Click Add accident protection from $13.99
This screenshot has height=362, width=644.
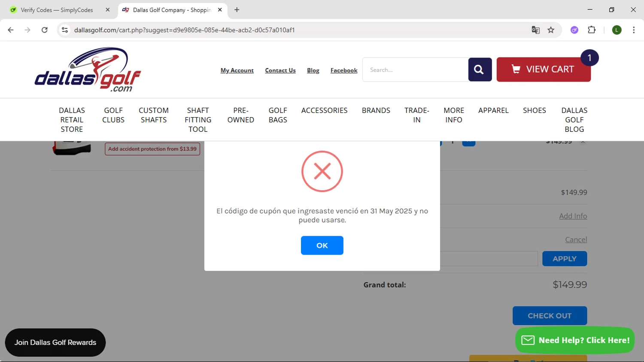(x=152, y=149)
